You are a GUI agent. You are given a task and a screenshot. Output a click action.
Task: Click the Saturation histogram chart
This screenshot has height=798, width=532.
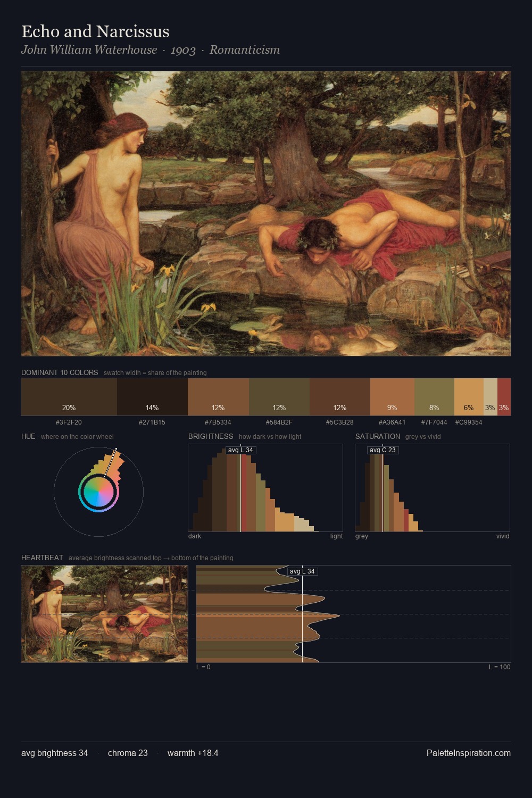433,488
